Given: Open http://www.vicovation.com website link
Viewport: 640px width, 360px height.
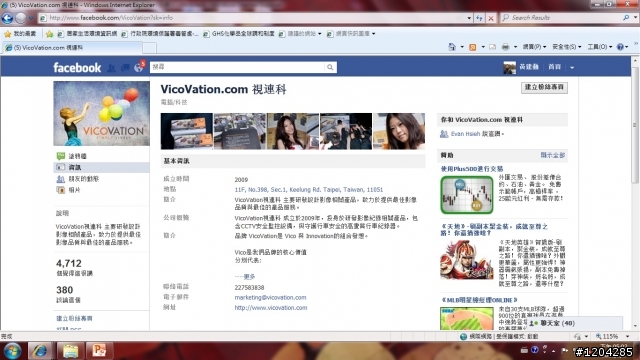Looking at the screenshot, I should click(x=271, y=308).
